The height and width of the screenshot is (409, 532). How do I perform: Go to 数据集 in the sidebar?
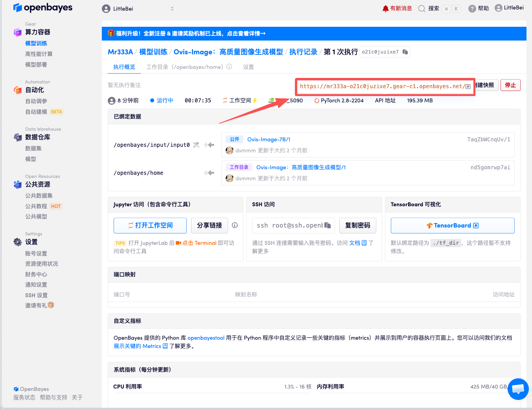(33, 148)
